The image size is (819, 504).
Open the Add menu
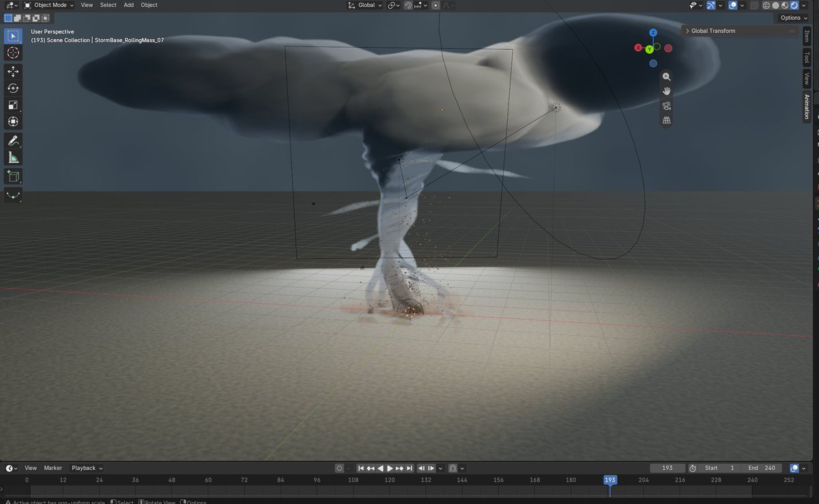pyautogui.click(x=128, y=5)
